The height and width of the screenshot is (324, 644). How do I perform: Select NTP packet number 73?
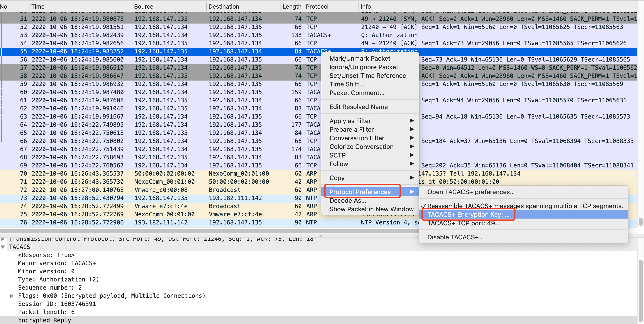160,198
